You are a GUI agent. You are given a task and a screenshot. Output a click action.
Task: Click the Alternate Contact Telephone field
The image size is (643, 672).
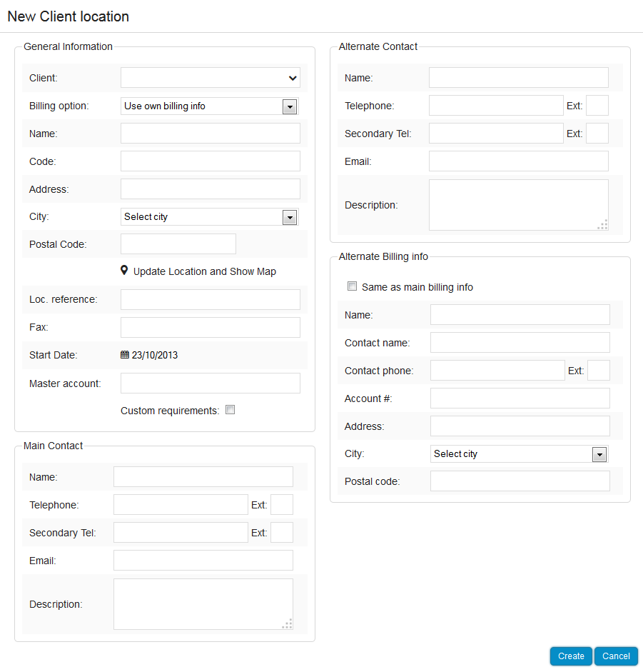(x=496, y=106)
